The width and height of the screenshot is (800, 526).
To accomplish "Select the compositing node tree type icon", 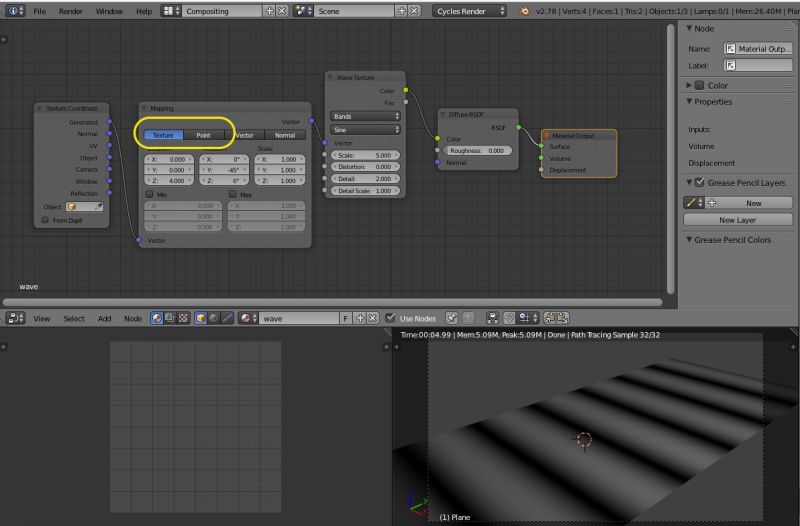I will click(170, 318).
